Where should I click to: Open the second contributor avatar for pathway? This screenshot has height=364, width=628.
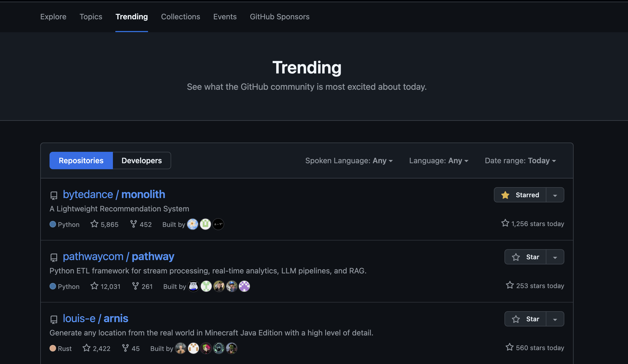click(206, 286)
